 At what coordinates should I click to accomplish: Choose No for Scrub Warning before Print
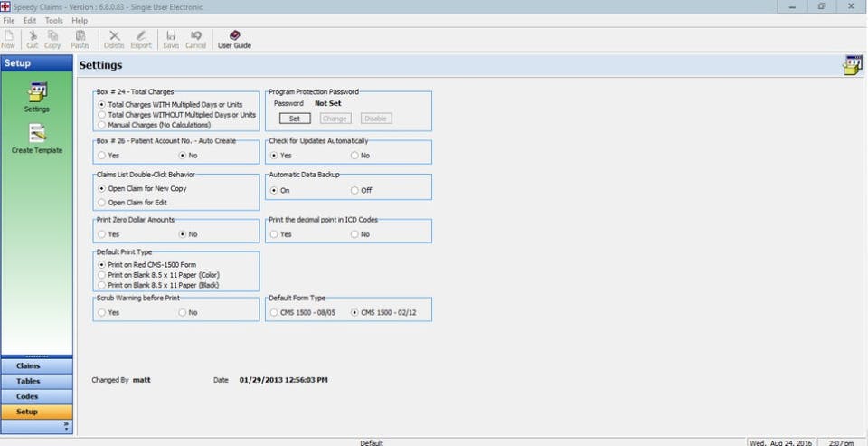click(183, 312)
